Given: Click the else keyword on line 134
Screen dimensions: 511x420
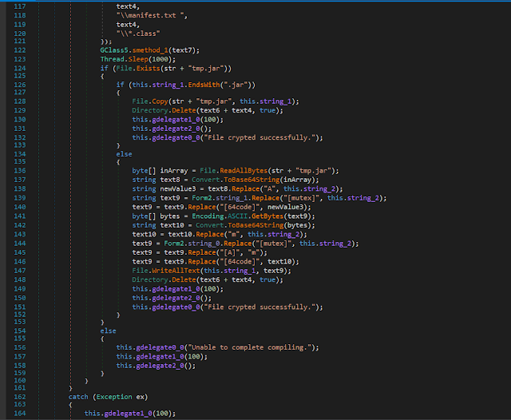Looking at the screenshot, I should 125,154.
